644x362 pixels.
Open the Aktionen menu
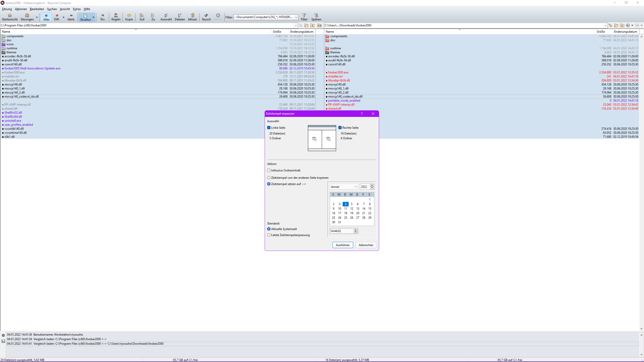click(x=21, y=9)
